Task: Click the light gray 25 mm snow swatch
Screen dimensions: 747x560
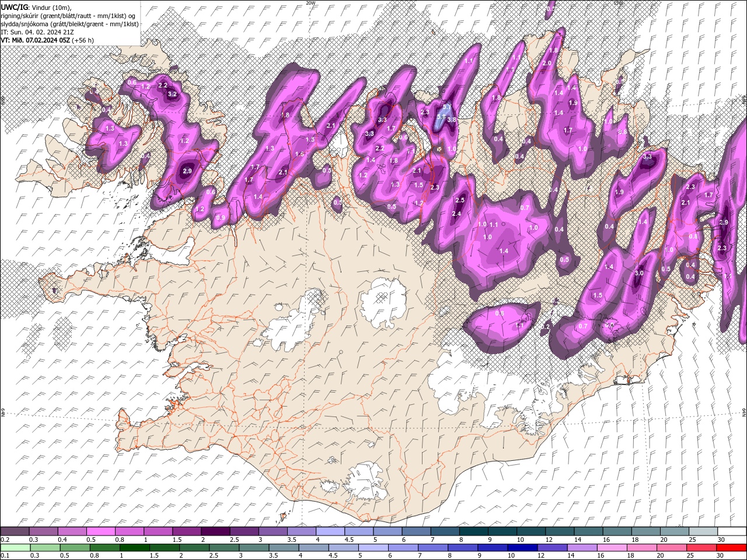Action: pos(703,531)
